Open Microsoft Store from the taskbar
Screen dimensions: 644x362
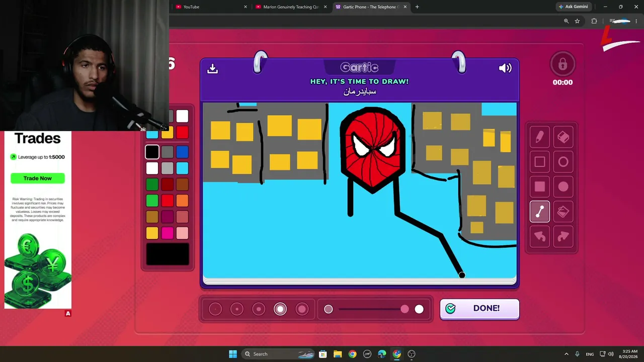(323, 354)
